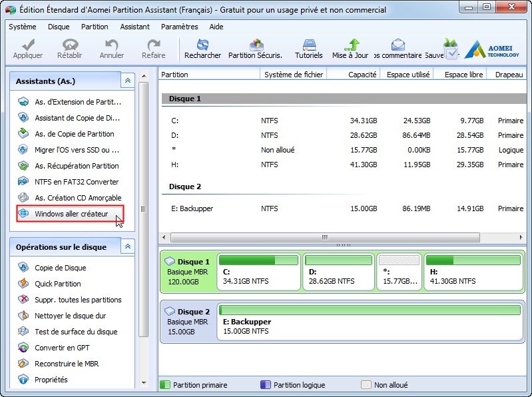The width and height of the screenshot is (532, 397).
Task: Select the Disque 2 header row
Action: (x=344, y=187)
